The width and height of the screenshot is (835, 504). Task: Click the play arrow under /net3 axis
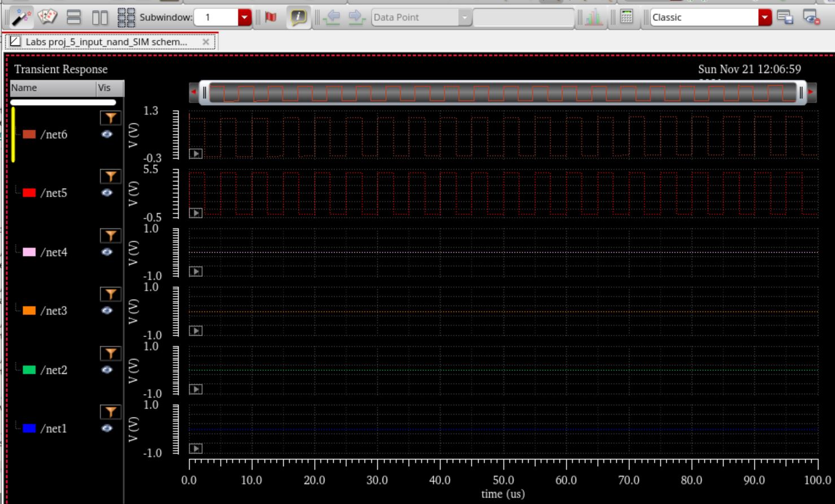195,331
